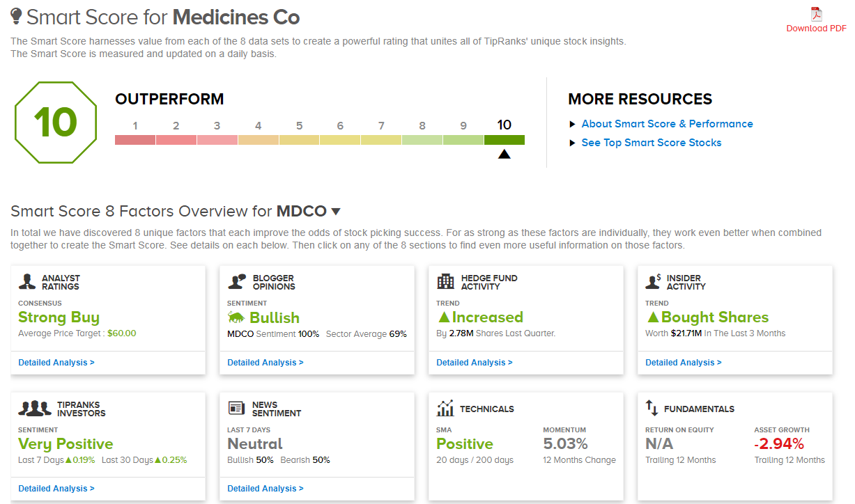
Task: Open About Smart Score & Performance link
Action: (667, 124)
